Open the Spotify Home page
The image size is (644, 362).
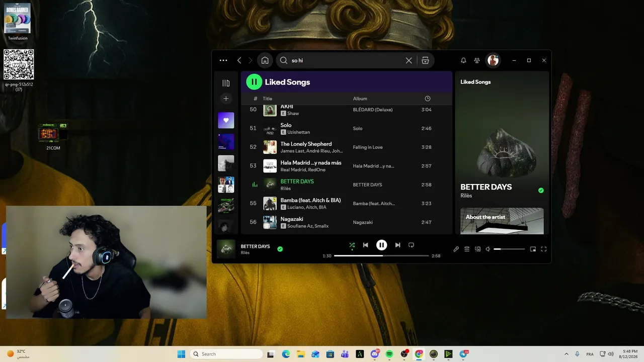[265, 60]
